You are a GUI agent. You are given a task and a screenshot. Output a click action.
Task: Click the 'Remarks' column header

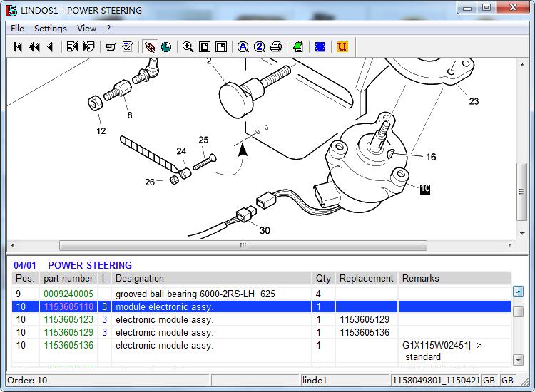point(454,278)
